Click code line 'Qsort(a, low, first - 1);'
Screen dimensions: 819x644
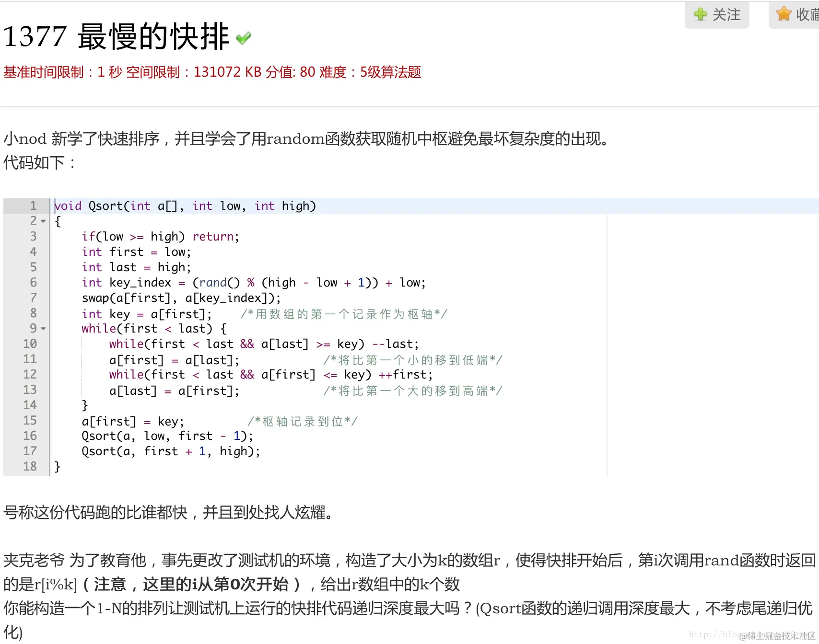tap(167, 436)
